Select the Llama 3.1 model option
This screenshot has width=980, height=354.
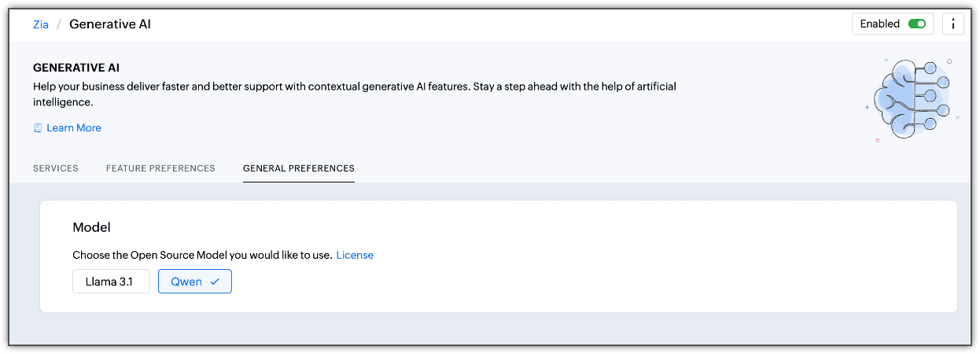(x=111, y=282)
